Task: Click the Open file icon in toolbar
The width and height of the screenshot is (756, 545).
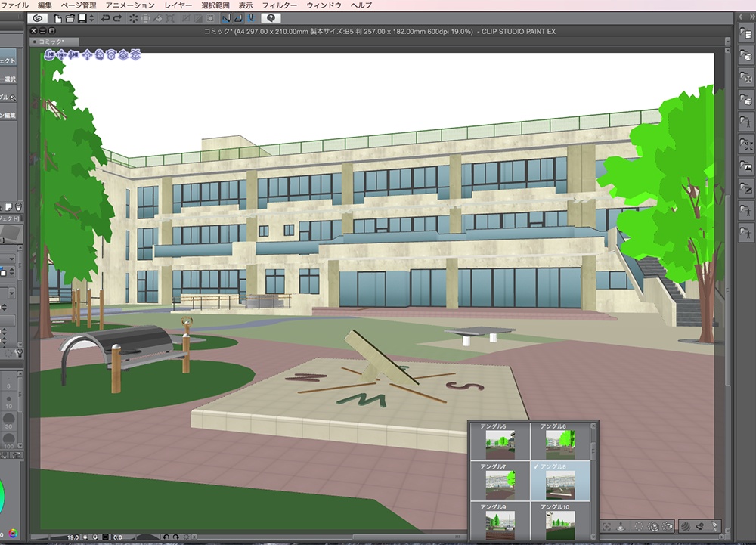Action: 69,17
